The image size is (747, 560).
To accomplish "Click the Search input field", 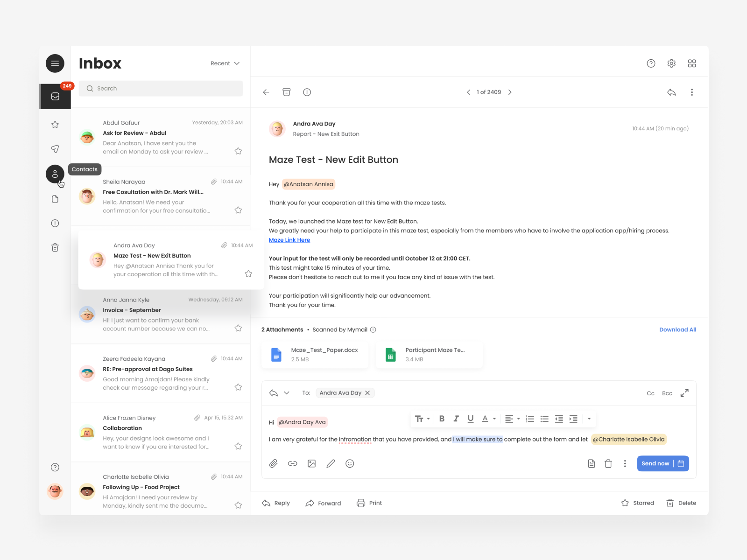I will click(160, 88).
